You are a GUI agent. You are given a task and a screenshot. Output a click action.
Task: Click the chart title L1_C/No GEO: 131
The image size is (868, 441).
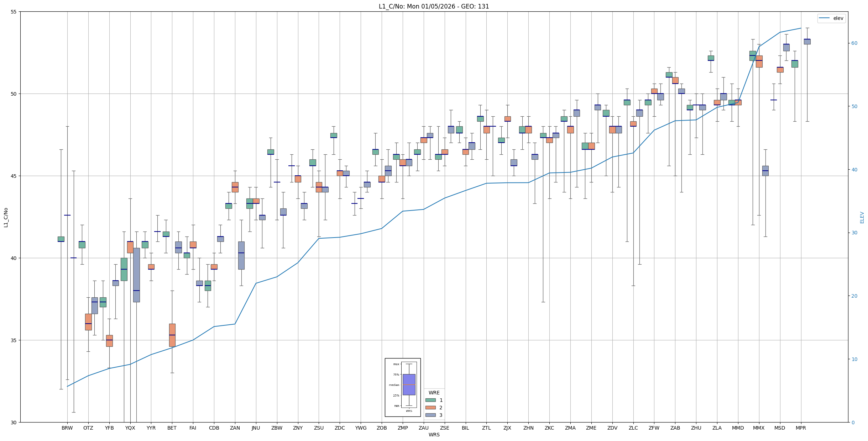point(434,6)
